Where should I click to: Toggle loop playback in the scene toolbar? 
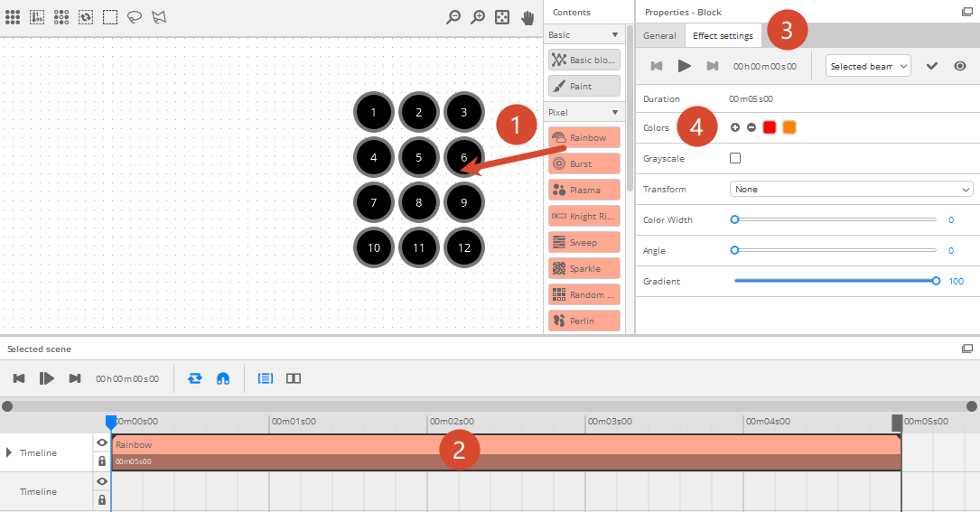point(195,378)
